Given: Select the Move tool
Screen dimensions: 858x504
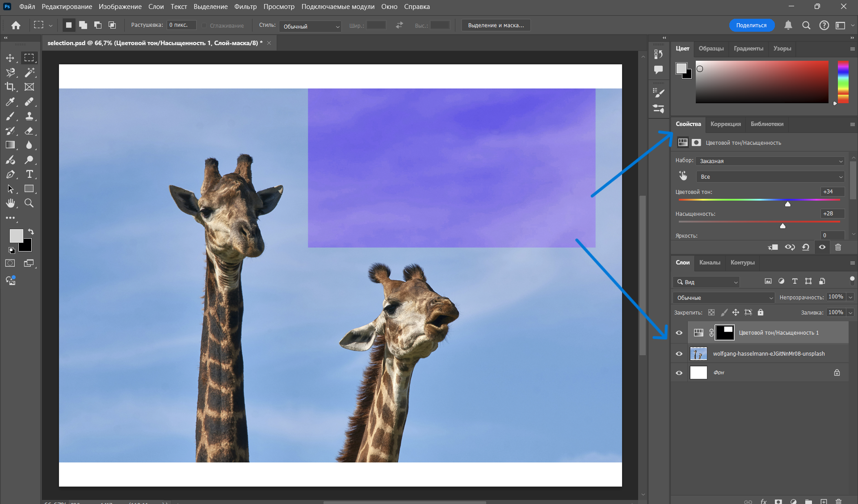Looking at the screenshot, I should [x=10, y=58].
